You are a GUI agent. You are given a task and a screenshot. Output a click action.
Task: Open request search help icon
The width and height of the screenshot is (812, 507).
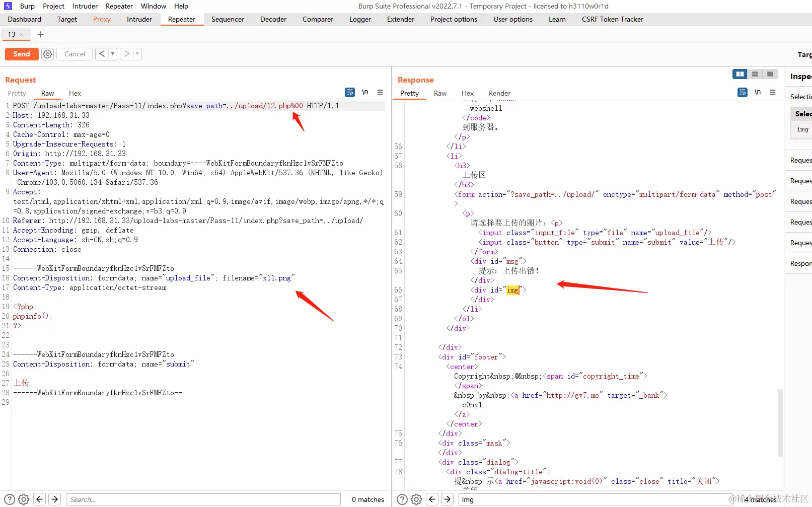[10, 499]
